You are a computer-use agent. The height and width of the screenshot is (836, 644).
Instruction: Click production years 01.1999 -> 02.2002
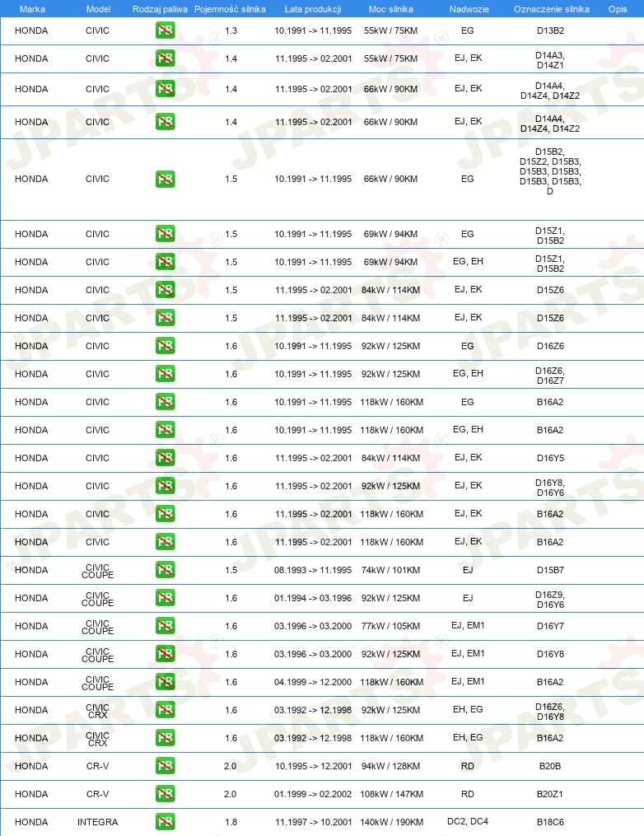click(x=313, y=794)
